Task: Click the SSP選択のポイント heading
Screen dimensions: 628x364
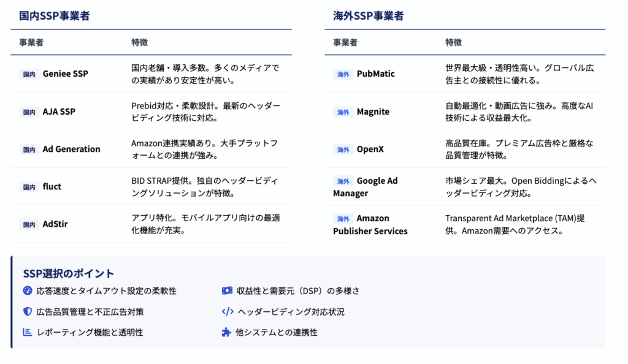Action: 69,273
